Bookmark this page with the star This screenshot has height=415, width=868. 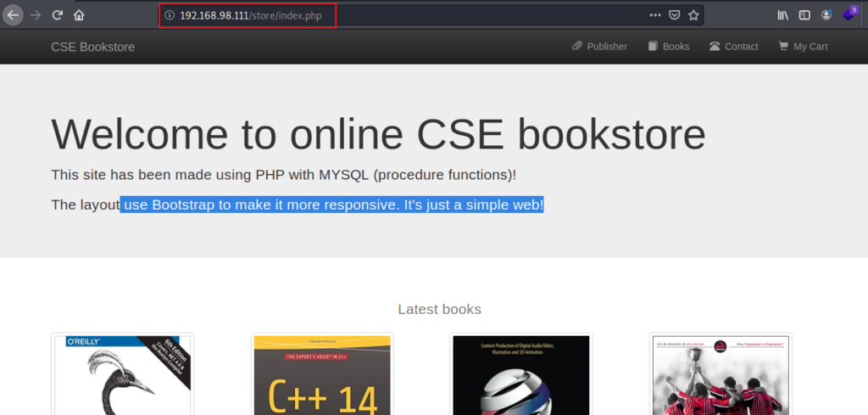[693, 15]
